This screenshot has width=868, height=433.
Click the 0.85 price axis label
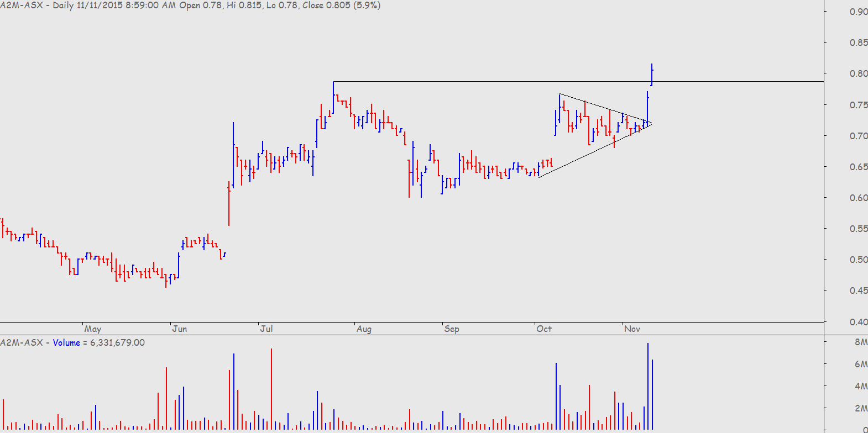(x=859, y=43)
